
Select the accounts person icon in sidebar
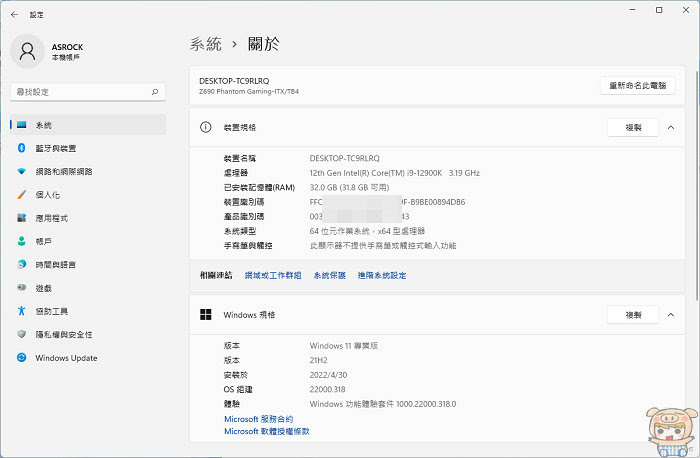coord(21,241)
